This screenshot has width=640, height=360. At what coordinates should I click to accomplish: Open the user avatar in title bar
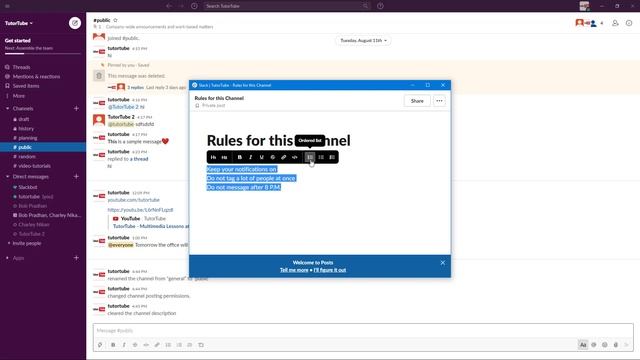tap(584, 6)
